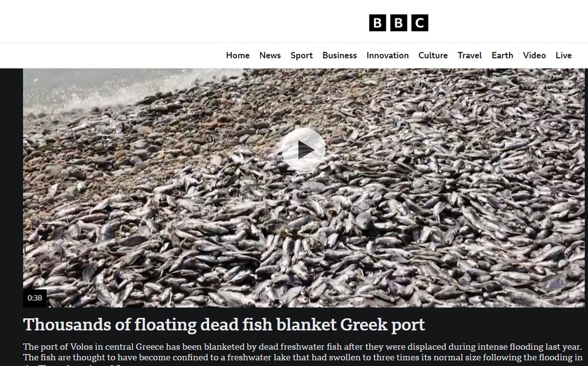This screenshot has height=366, width=588.
Task: Open the Sport section
Action: pos(301,55)
